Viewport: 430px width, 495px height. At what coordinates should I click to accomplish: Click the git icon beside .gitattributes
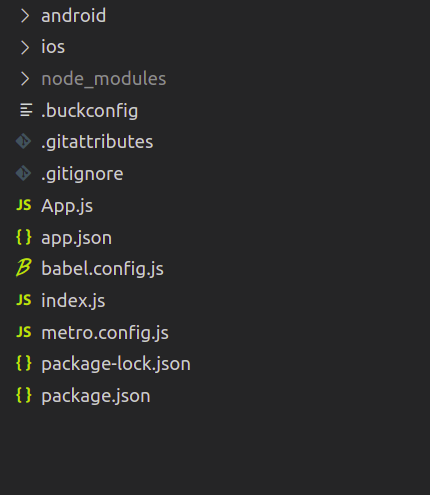(23, 141)
